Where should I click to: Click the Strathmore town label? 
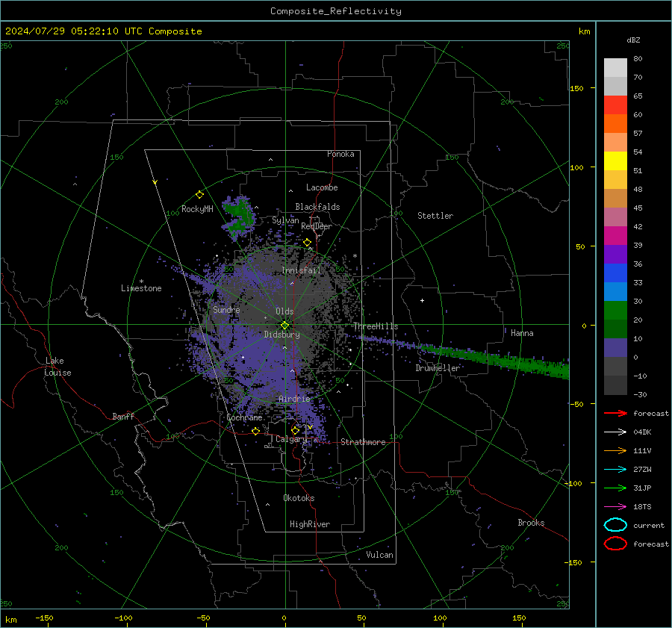(363, 442)
